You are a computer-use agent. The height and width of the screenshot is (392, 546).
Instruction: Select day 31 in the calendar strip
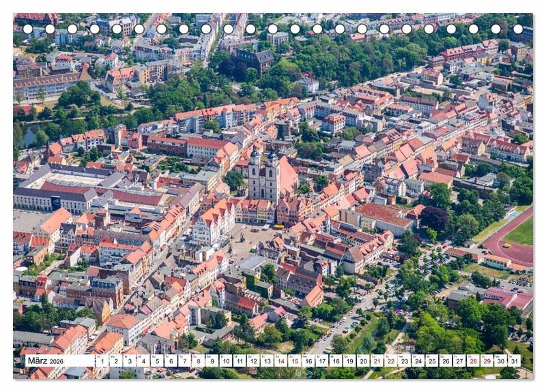515,361
